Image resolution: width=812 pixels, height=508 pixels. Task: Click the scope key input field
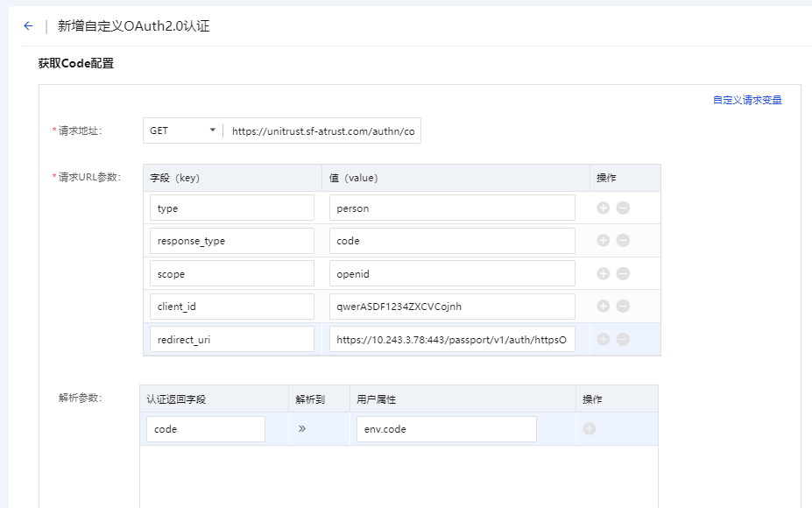(x=231, y=273)
